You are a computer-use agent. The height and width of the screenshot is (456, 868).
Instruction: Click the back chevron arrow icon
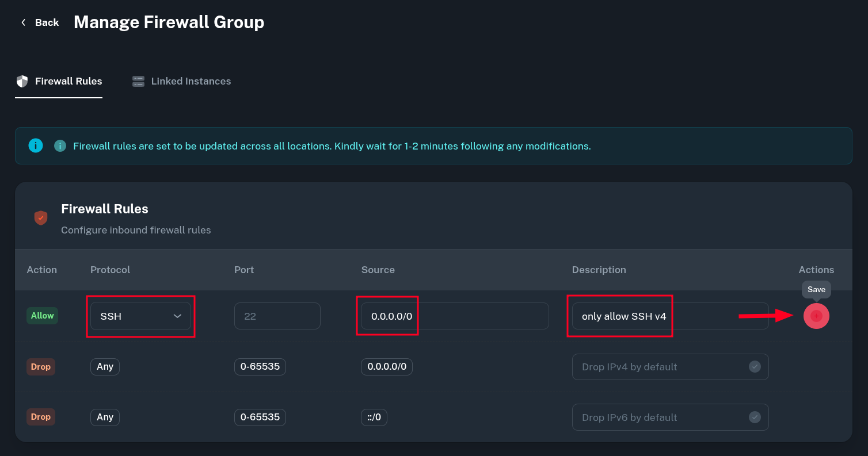click(24, 22)
